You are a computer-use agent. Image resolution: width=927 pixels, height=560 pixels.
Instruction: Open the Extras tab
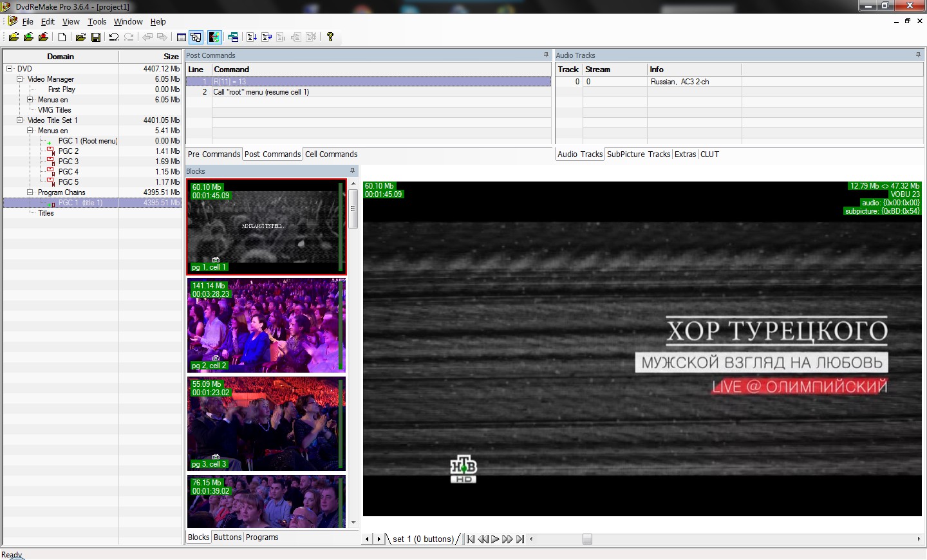click(x=686, y=154)
